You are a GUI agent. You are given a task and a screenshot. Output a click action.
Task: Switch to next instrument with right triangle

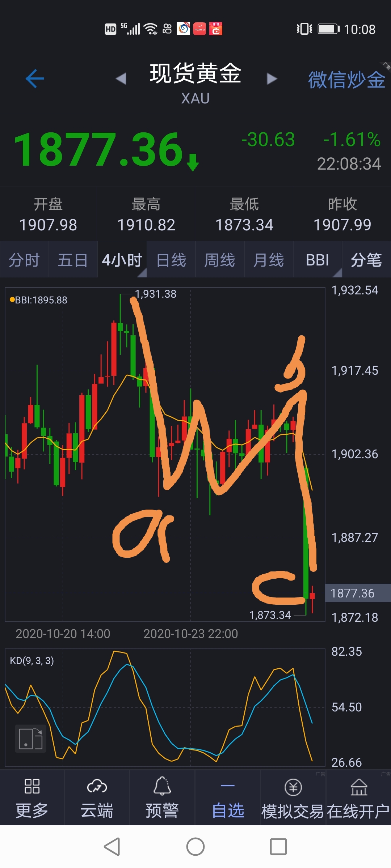(x=272, y=78)
